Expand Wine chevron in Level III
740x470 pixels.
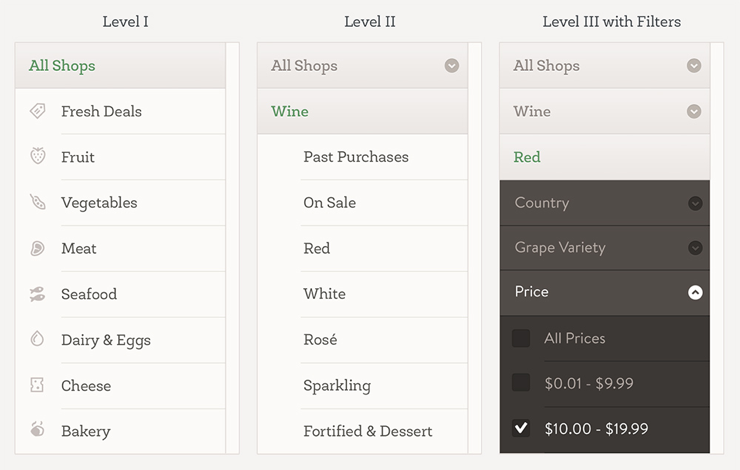694,111
